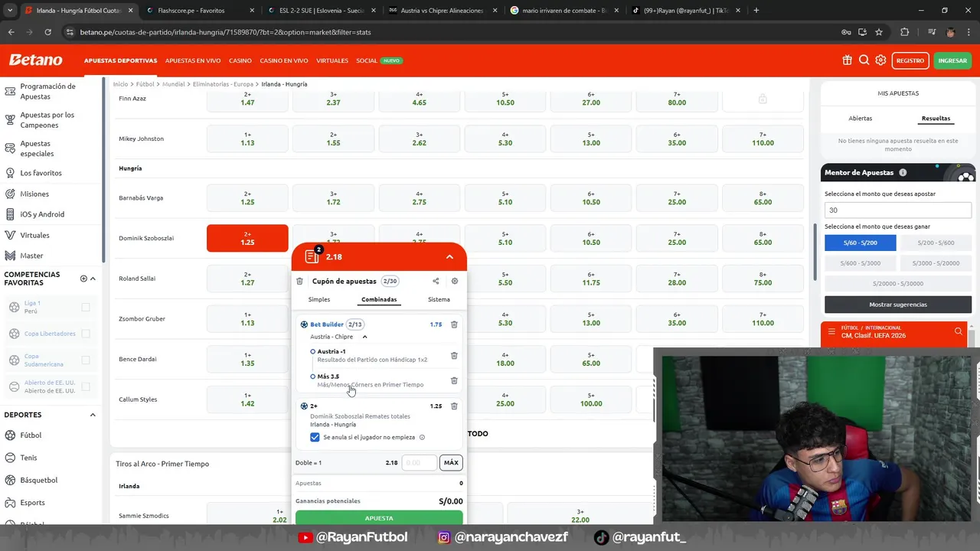The image size is (980, 551).
Task: Remove the Austria -1 selection
Action: pyautogui.click(x=454, y=355)
